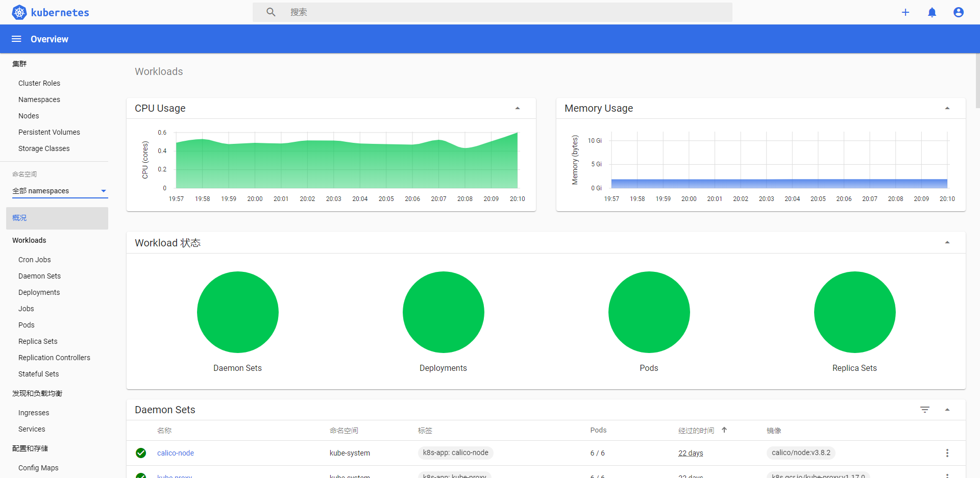
Task: Open Replica Sets in sidebar
Action: [x=38, y=341]
